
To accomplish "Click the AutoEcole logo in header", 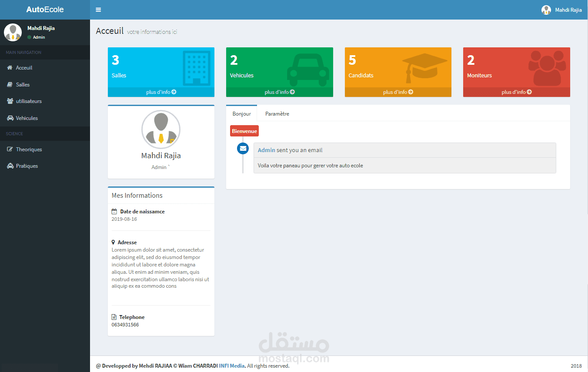I will [x=45, y=10].
